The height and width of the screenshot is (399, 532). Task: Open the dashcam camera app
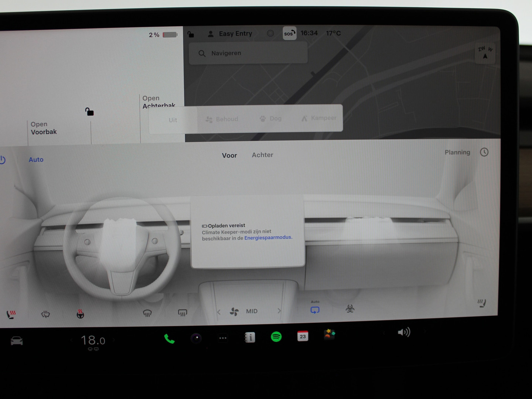tap(196, 338)
